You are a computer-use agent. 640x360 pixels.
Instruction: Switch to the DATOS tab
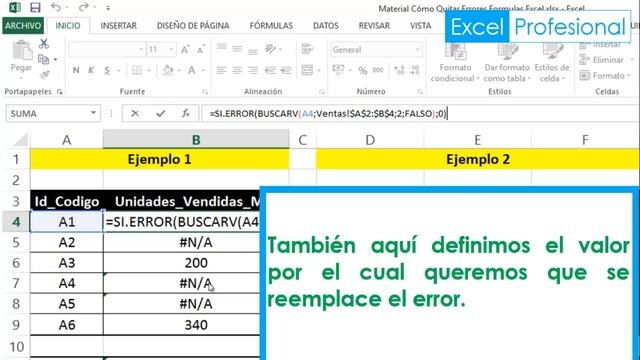[326, 25]
